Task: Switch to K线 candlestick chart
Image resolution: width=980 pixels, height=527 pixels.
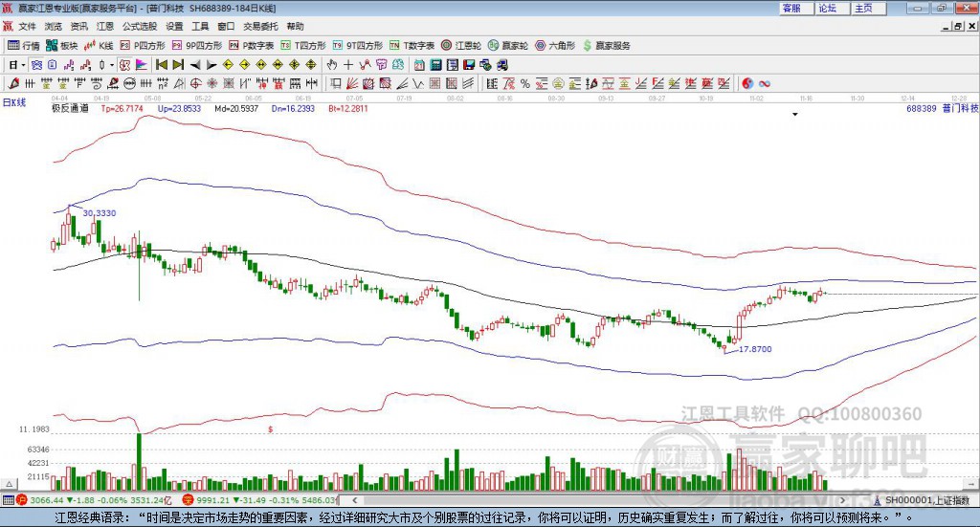Action: 99,46
